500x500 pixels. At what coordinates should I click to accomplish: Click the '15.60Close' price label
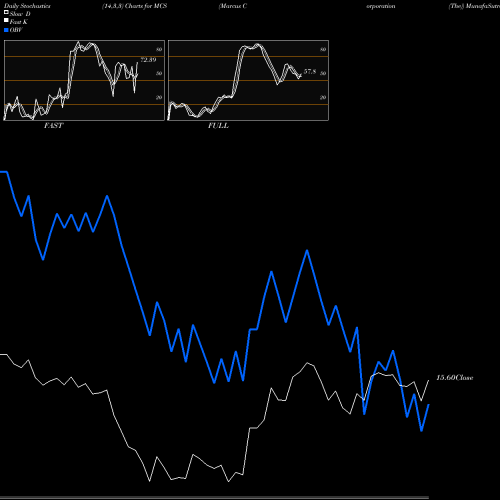455,378
